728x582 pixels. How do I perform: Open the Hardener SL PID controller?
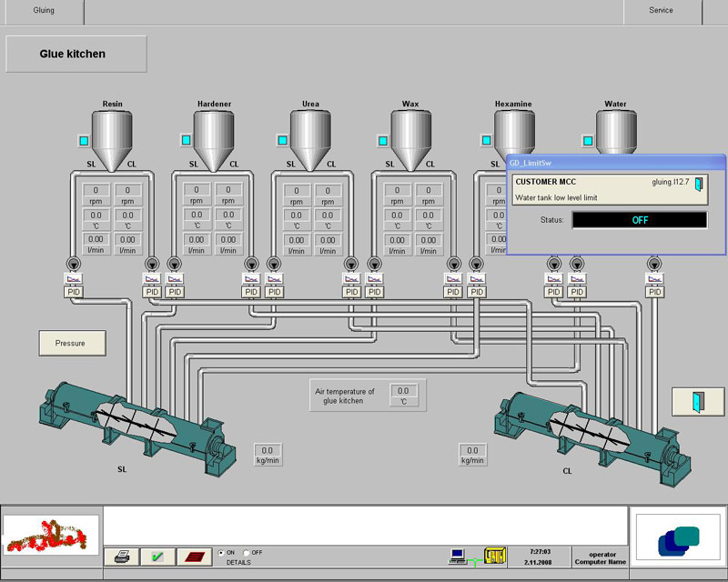(x=175, y=292)
